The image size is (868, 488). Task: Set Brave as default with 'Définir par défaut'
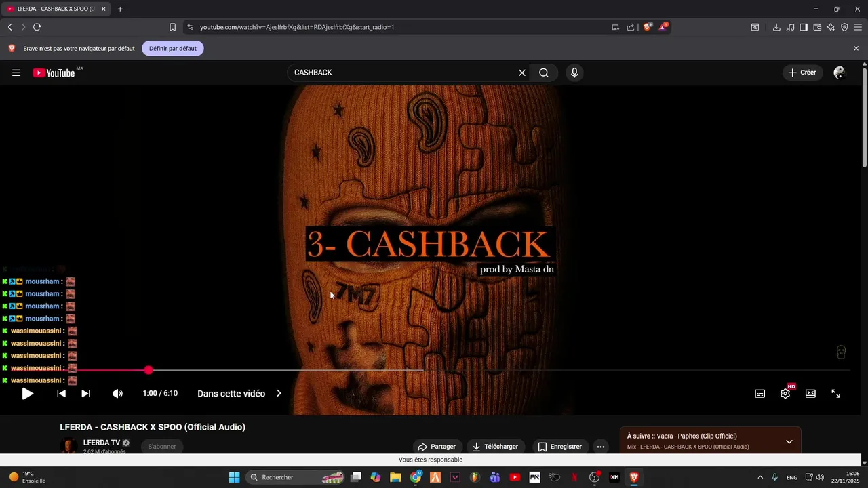(x=173, y=49)
